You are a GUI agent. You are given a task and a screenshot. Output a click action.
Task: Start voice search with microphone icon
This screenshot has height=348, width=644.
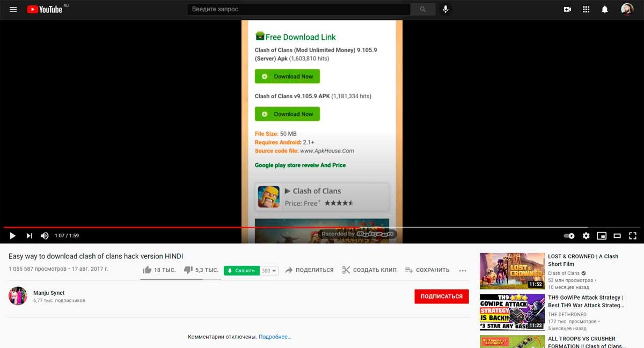(445, 9)
